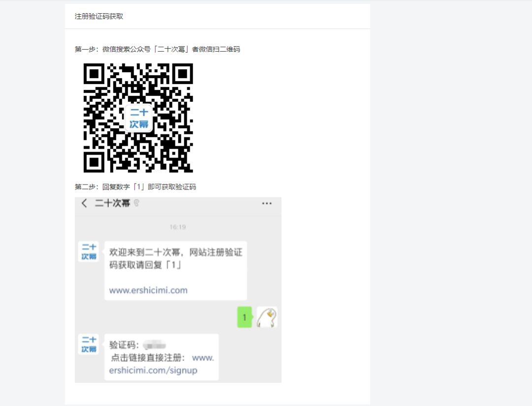Click the 第一步 WeChat search instruction text
Viewport: 532px width, 406px height.
tap(157, 49)
